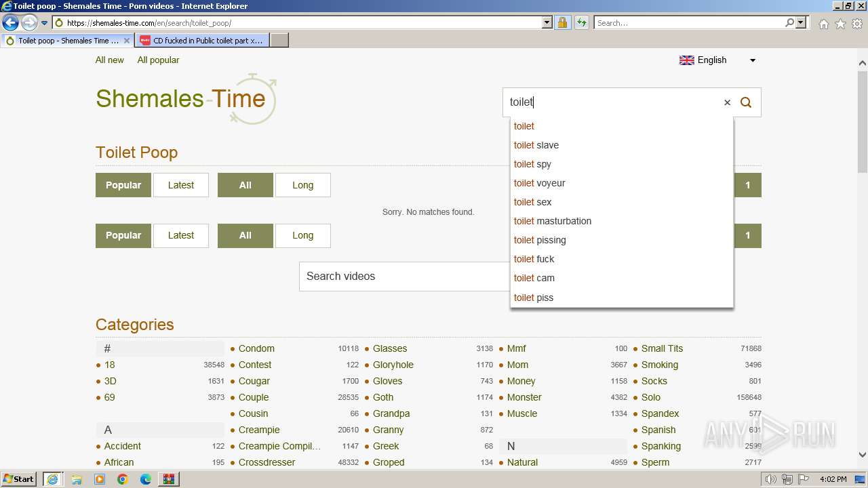Click the UK flag language icon

(x=687, y=60)
